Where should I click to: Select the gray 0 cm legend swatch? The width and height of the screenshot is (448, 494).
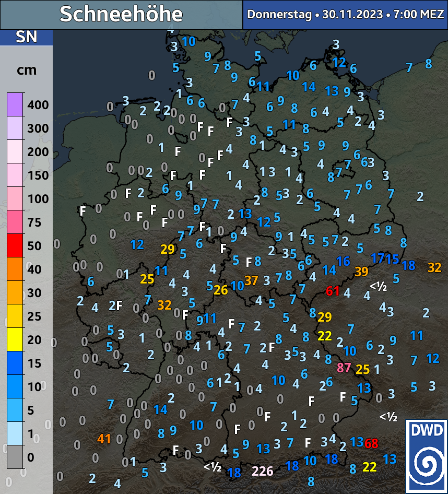(x=15, y=457)
